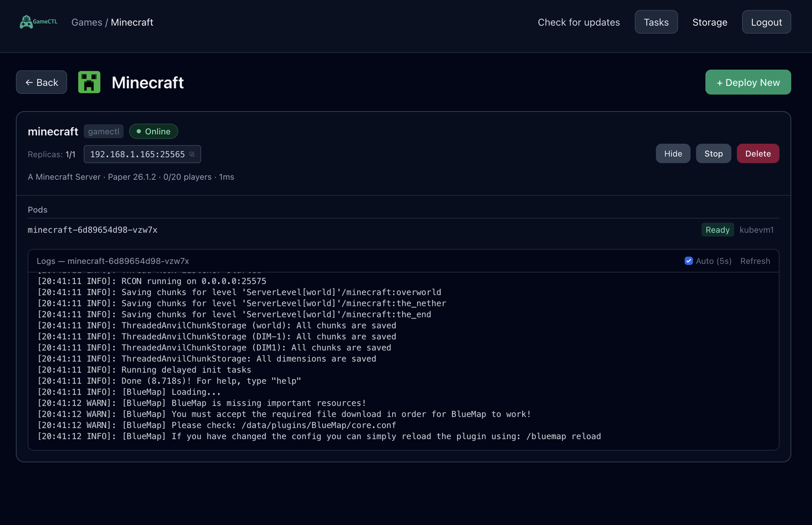Click the Replicas: 1/1 label
The image size is (812, 525).
point(52,154)
